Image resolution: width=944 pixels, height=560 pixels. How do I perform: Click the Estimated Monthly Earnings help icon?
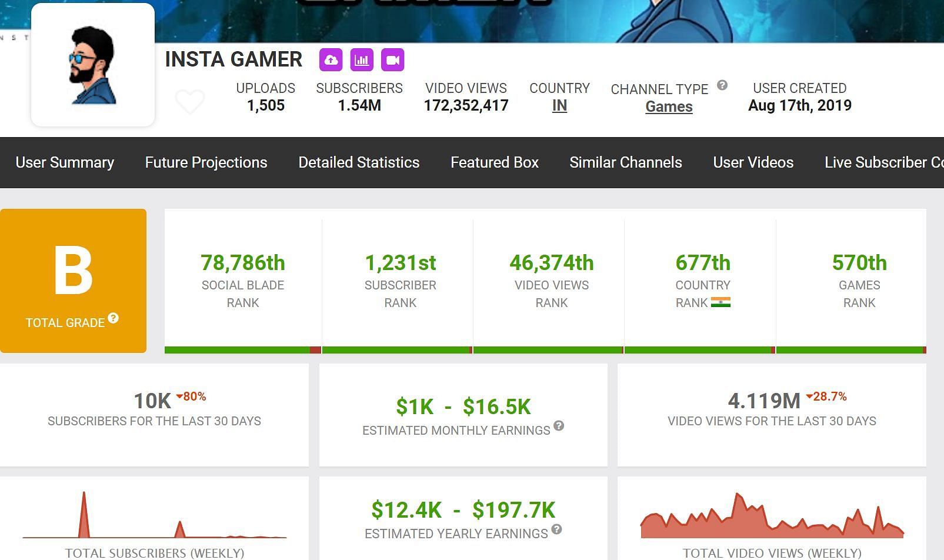click(559, 425)
